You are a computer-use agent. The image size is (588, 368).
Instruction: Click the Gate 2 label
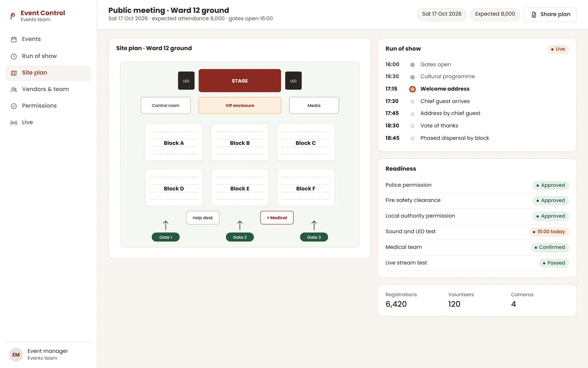coord(240,237)
